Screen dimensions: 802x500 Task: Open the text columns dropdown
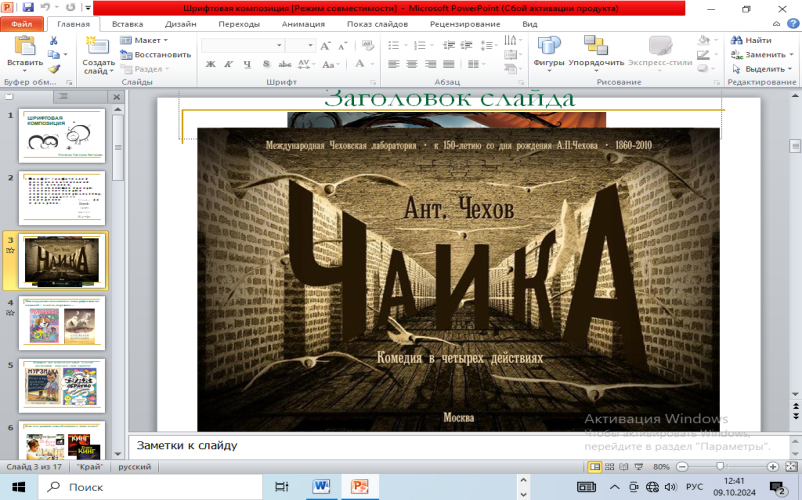point(476,64)
